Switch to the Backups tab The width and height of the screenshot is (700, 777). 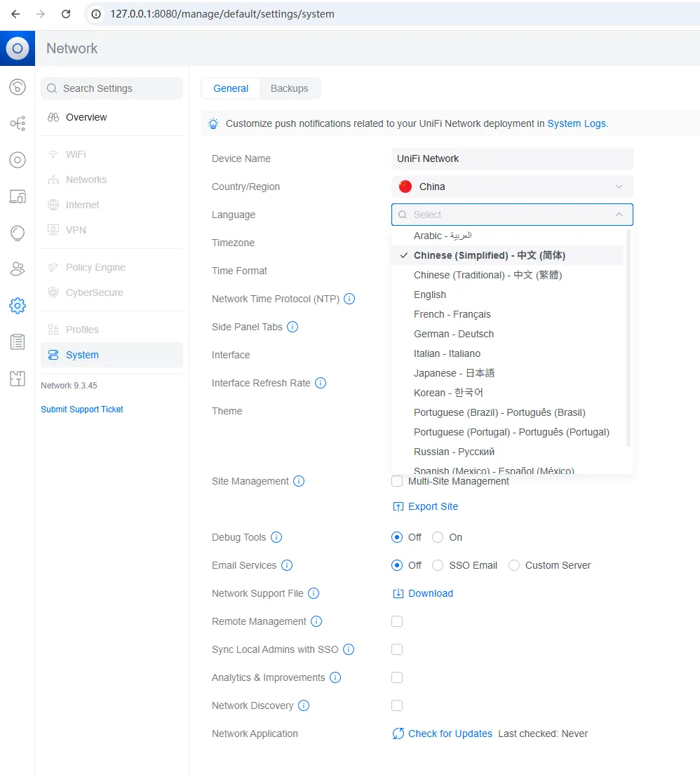290,88
